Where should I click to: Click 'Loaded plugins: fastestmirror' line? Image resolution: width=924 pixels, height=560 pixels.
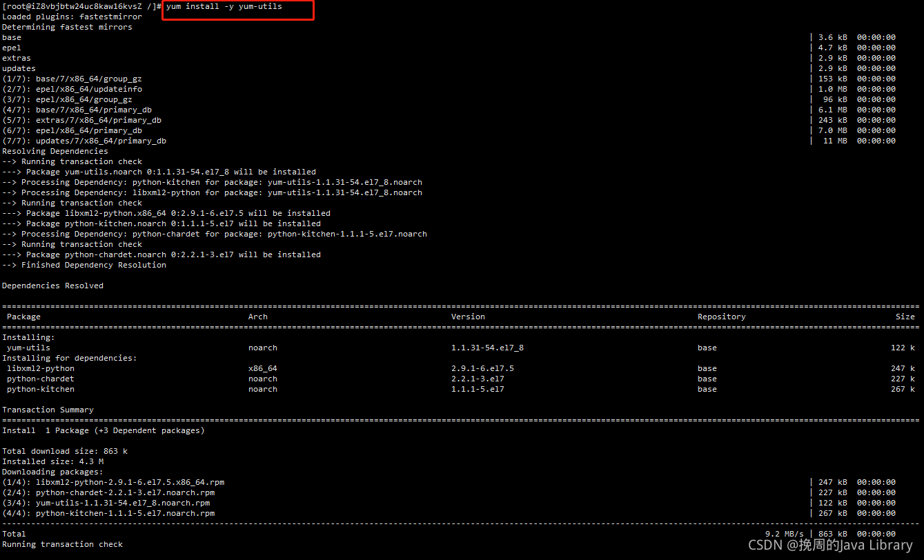[x=72, y=17]
